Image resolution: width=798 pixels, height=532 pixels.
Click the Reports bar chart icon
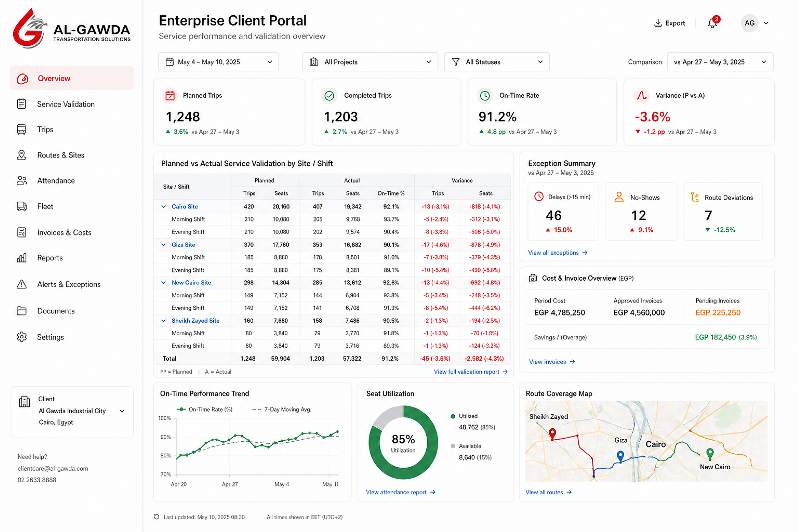click(x=21, y=258)
